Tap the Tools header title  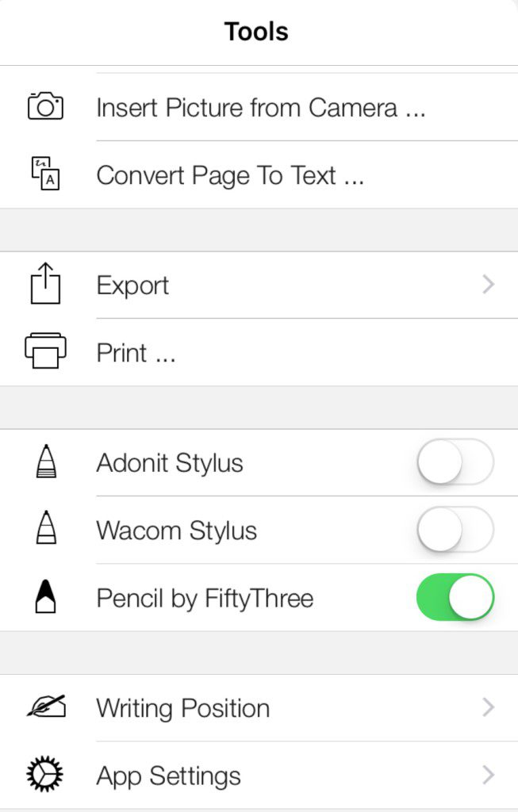click(256, 32)
